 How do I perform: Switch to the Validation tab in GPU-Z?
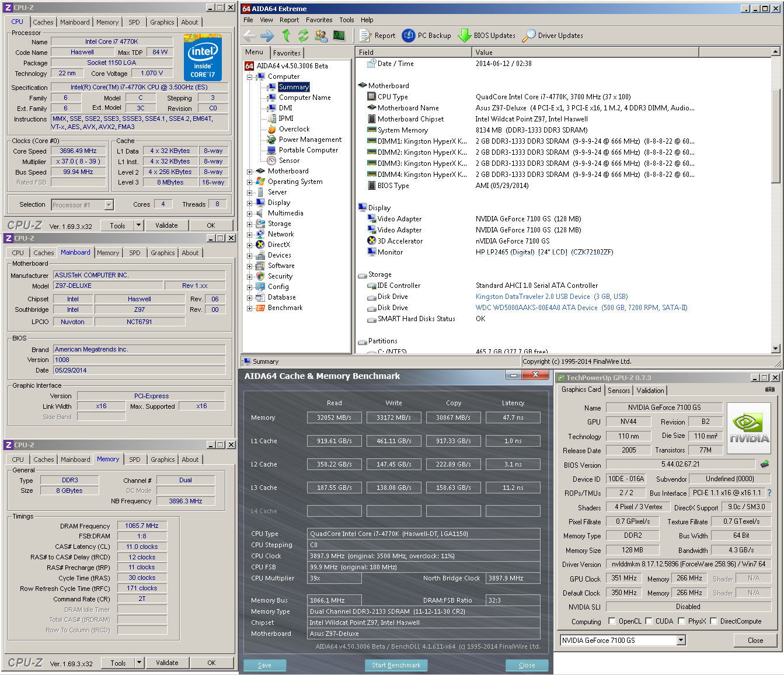(x=650, y=391)
